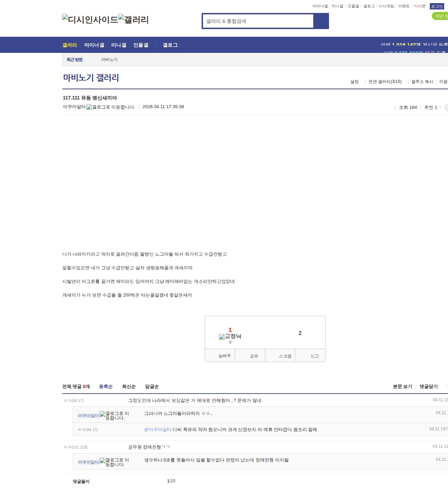
Task: Open 인물갤 in the top utility links
Action: pyautogui.click(x=353, y=6)
